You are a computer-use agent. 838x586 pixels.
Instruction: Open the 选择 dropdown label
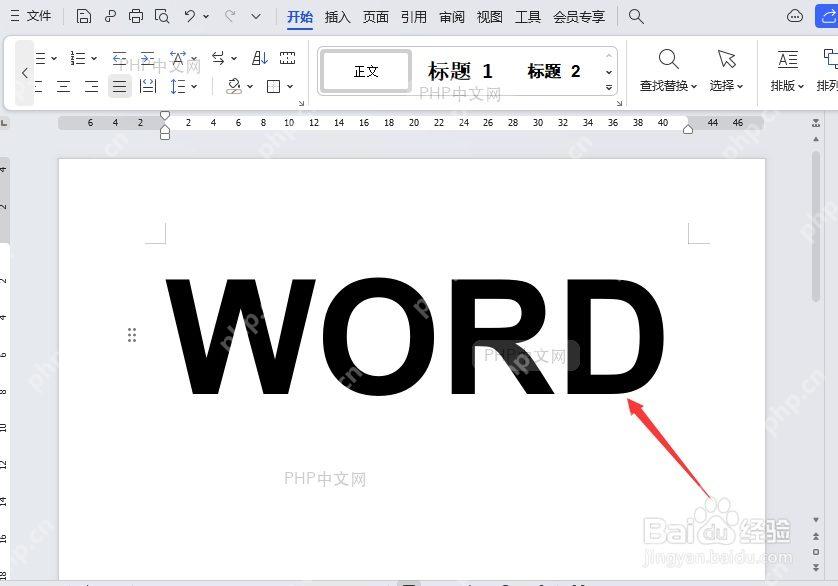coord(726,86)
